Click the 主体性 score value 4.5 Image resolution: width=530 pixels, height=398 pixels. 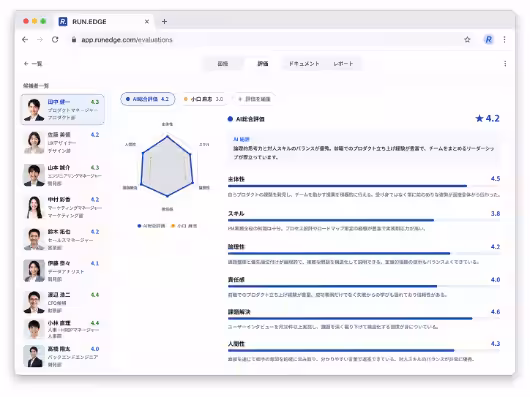pos(495,179)
